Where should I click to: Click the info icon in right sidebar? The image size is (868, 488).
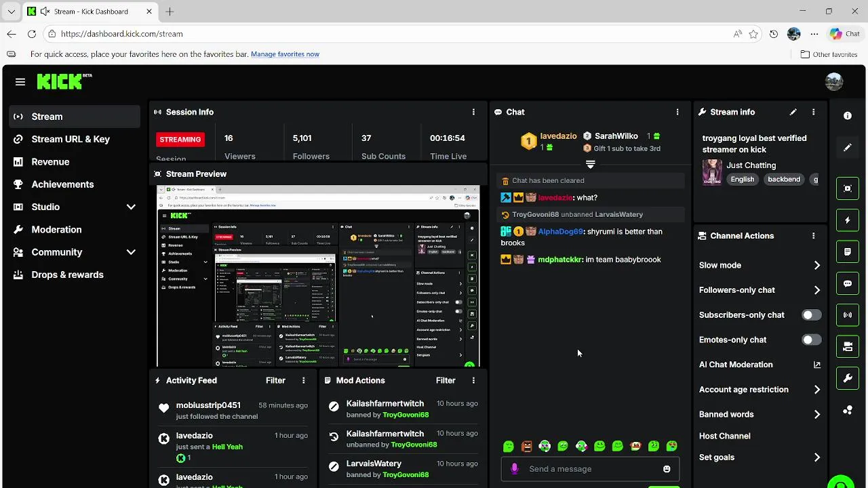click(848, 116)
